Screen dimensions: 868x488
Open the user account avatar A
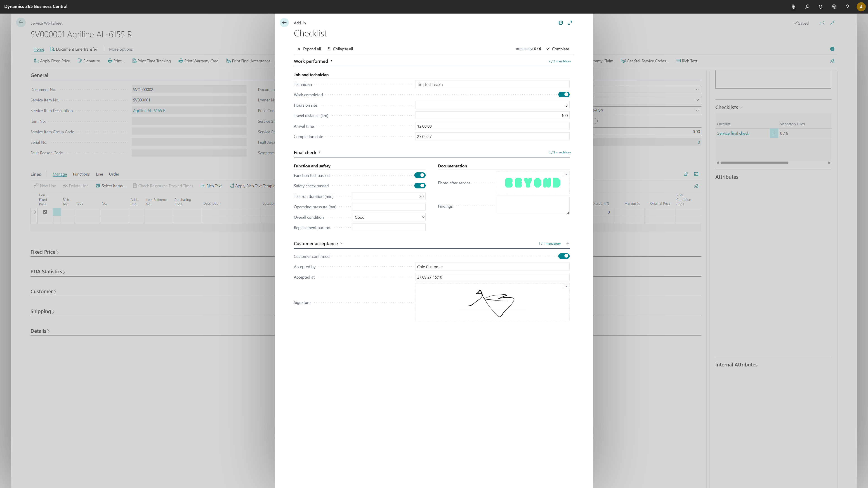(861, 7)
